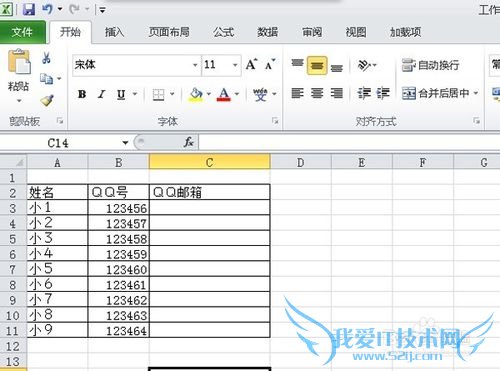The height and width of the screenshot is (371, 500).
Task: Toggle Underline formatting
Action: (x=121, y=94)
